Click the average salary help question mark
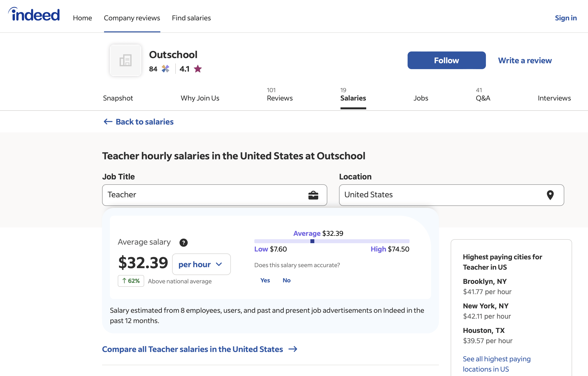The width and height of the screenshot is (588, 376). [183, 242]
